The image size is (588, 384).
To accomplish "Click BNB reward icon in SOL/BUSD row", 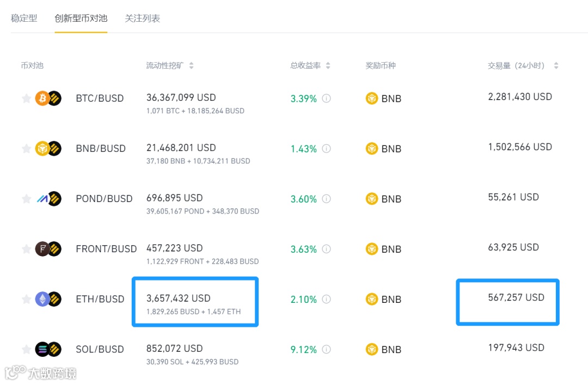I will click(x=372, y=350).
